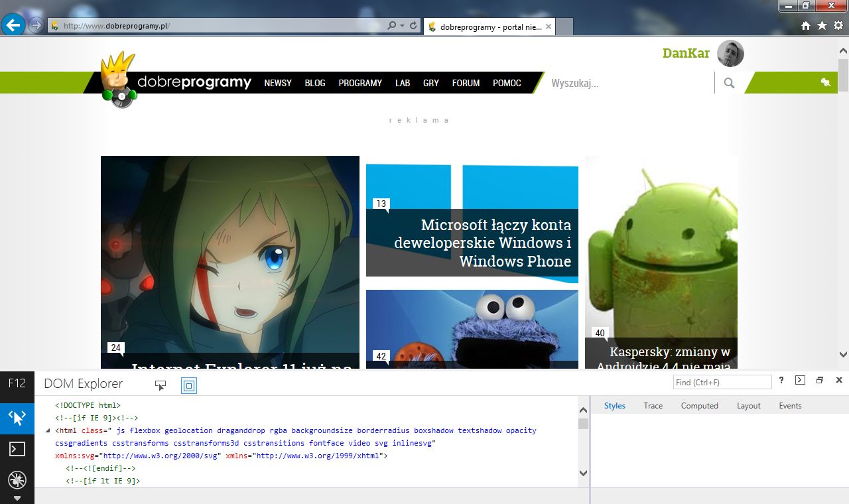
Task: Click comment count 24 badge
Action: [115, 347]
